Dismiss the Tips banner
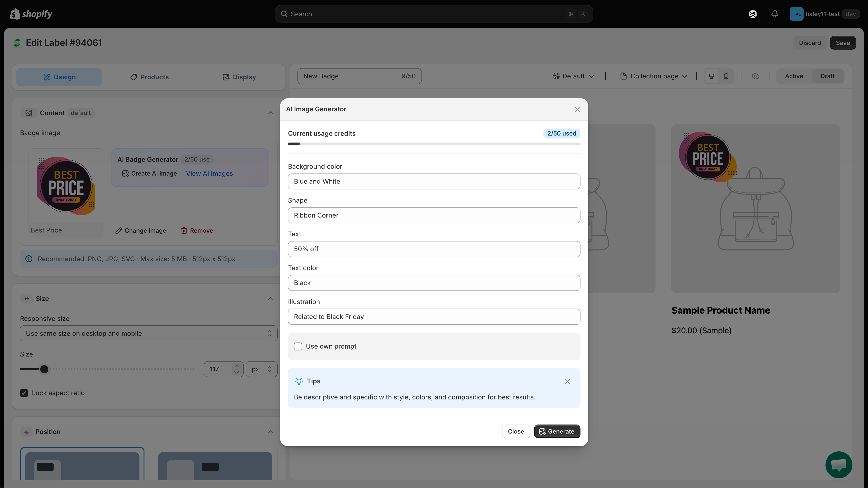 point(567,381)
